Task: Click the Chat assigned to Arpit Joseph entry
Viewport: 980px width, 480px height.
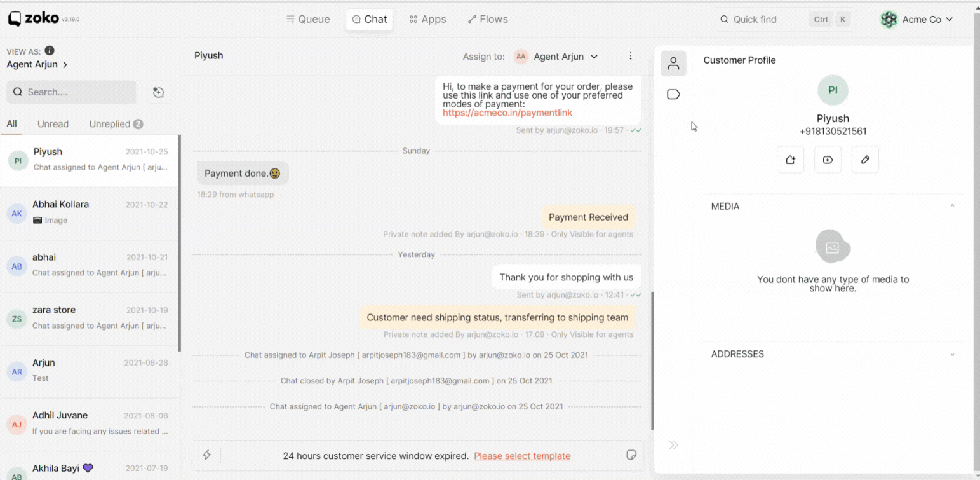Action: coord(417,355)
